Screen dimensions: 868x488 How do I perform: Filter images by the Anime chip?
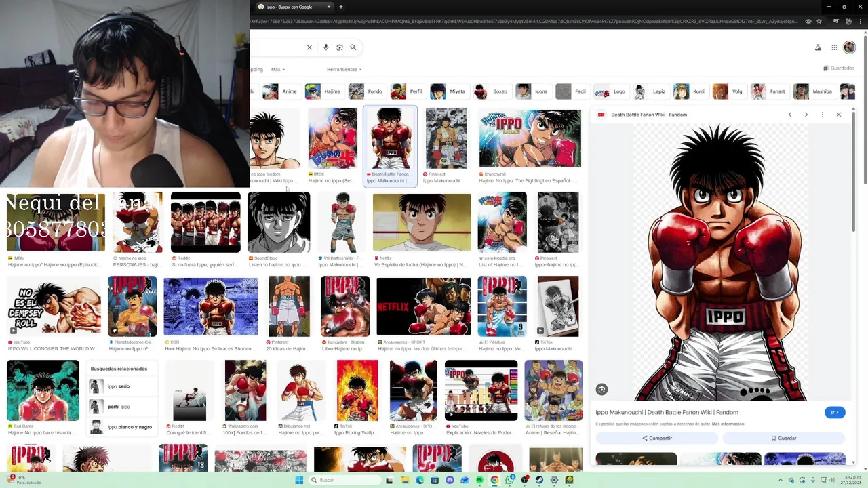click(281, 91)
